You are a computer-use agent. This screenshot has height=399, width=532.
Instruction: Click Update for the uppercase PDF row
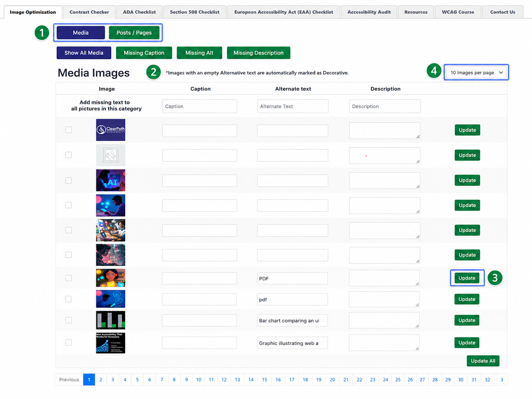tap(467, 278)
